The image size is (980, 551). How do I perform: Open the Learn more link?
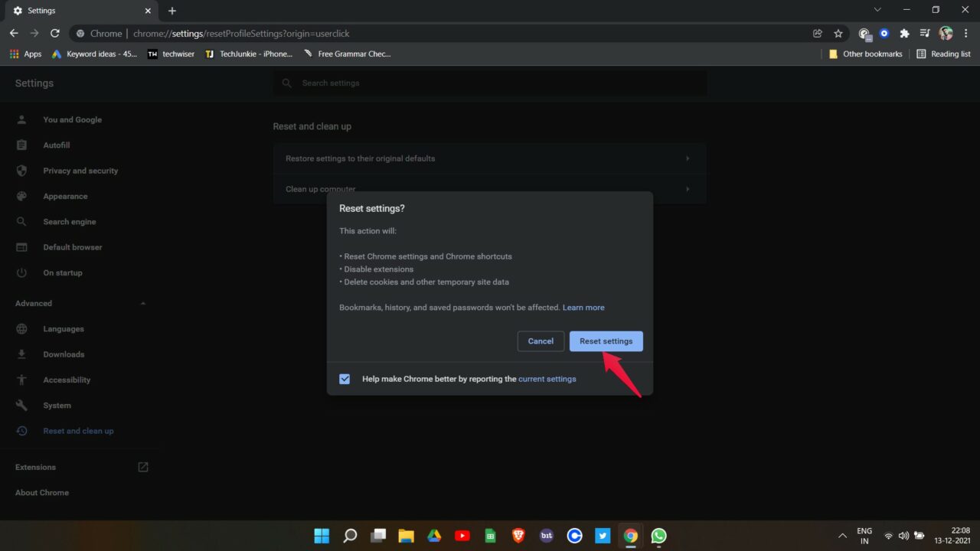(583, 308)
